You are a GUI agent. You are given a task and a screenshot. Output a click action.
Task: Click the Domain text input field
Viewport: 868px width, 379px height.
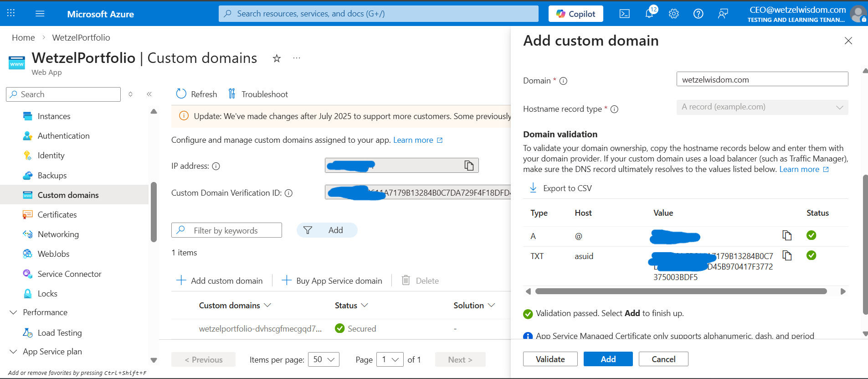[x=762, y=79]
